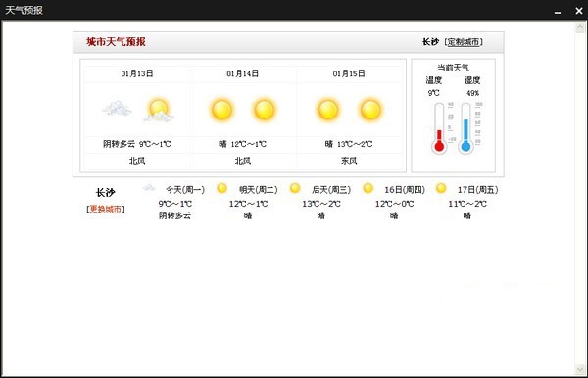Viewport: 588px width, 378px height.
Task: Click the 更换城市 link under 长沙
Action: (106, 209)
